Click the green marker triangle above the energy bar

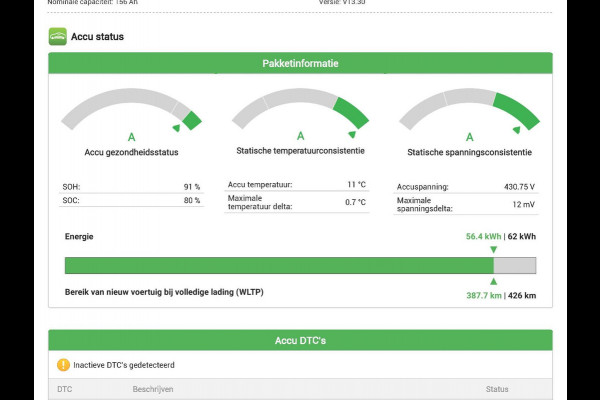coord(493,250)
